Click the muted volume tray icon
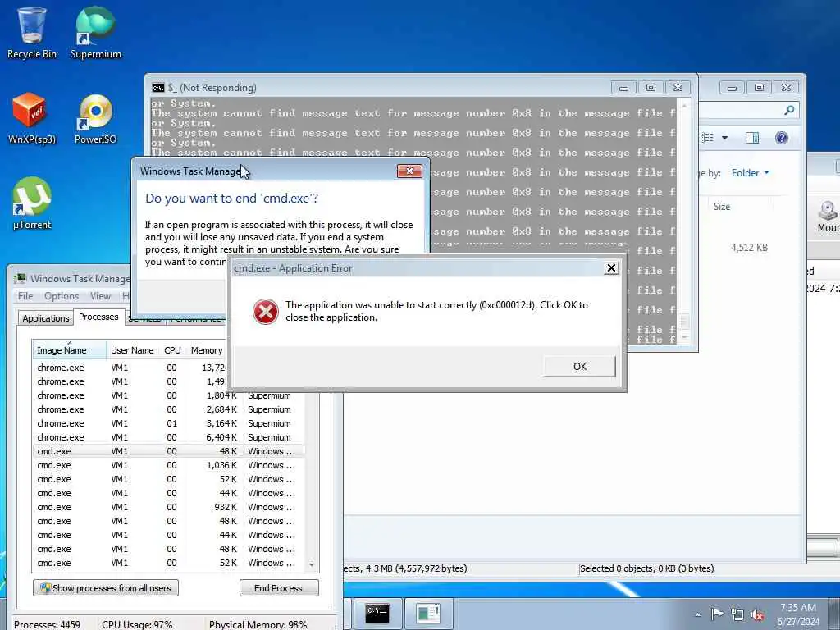 coord(757,614)
